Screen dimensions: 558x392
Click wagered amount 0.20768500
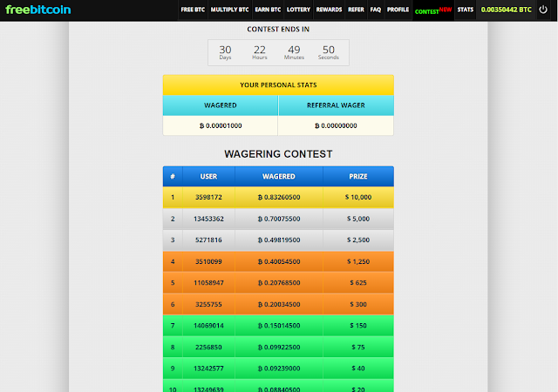pos(279,283)
